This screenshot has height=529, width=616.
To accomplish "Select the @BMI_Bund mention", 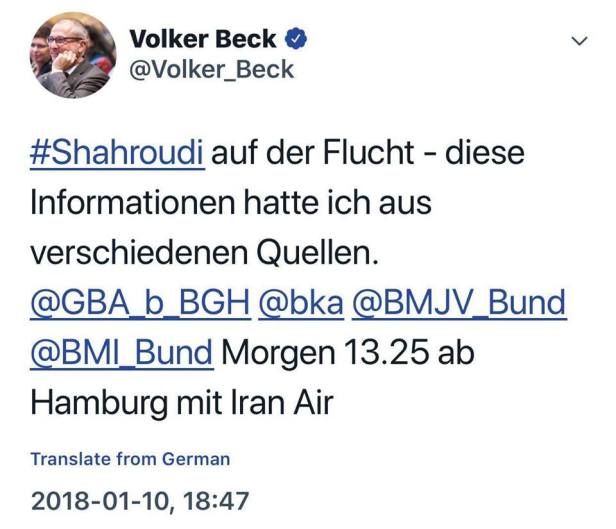I will pyautogui.click(x=122, y=351).
